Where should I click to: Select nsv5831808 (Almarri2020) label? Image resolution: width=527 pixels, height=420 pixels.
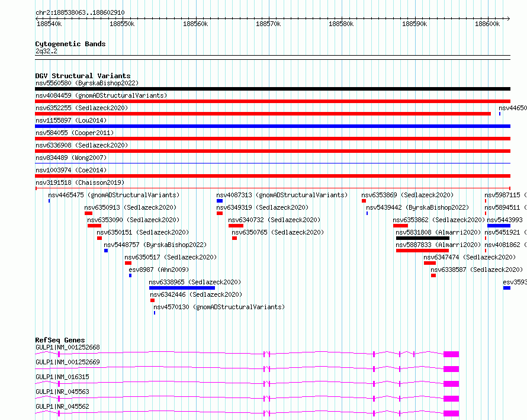coord(438,232)
